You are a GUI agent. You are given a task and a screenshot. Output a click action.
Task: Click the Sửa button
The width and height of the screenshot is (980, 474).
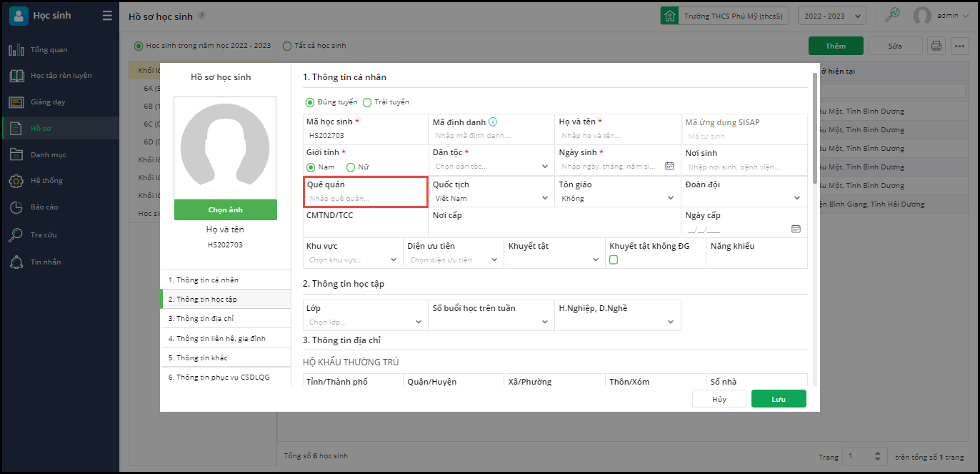(895, 46)
